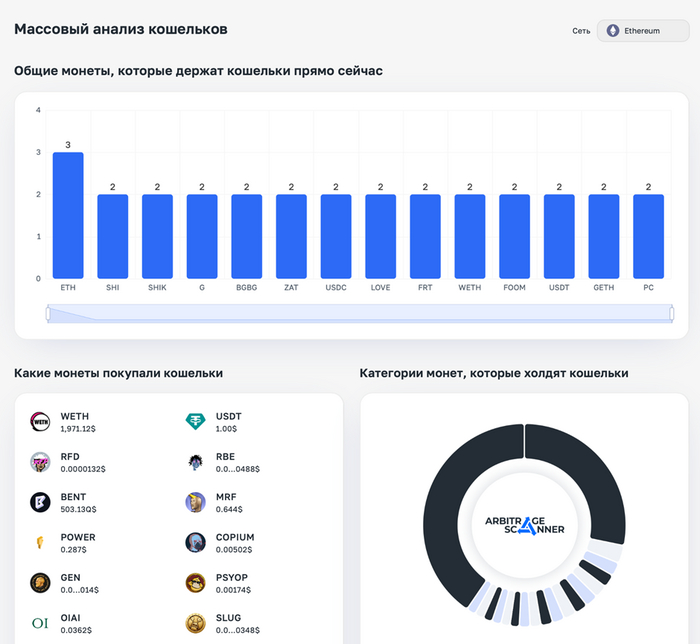
Task: Click the USDT Tether icon
Action: click(195, 422)
